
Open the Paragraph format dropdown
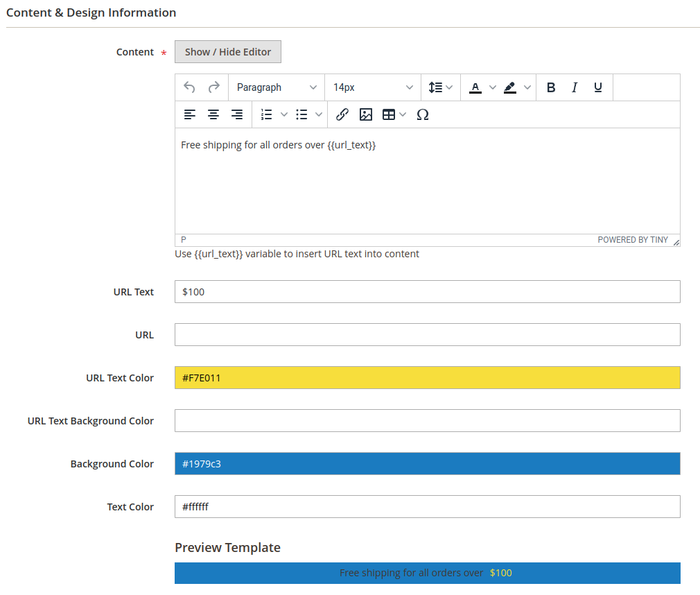tap(277, 87)
